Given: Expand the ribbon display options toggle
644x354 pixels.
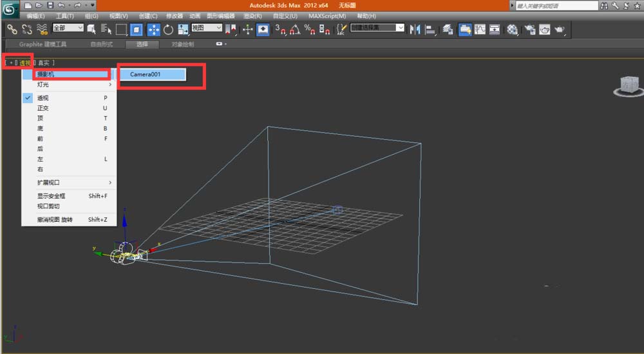Looking at the screenshot, I should click(x=221, y=44).
